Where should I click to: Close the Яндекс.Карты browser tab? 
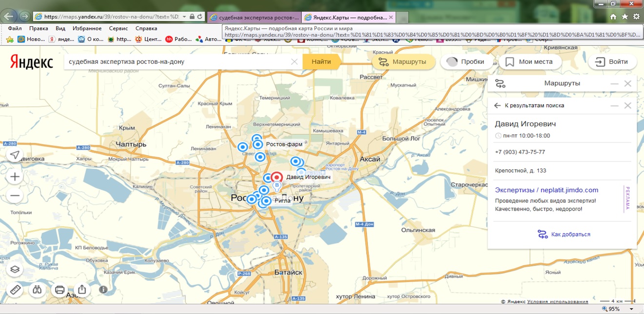391,17
